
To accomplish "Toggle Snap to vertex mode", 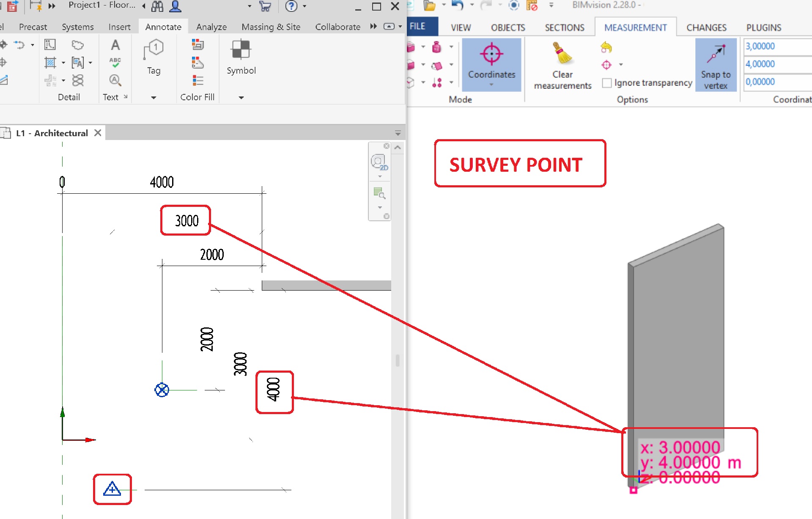I will pyautogui.click(x=716, y=63).
